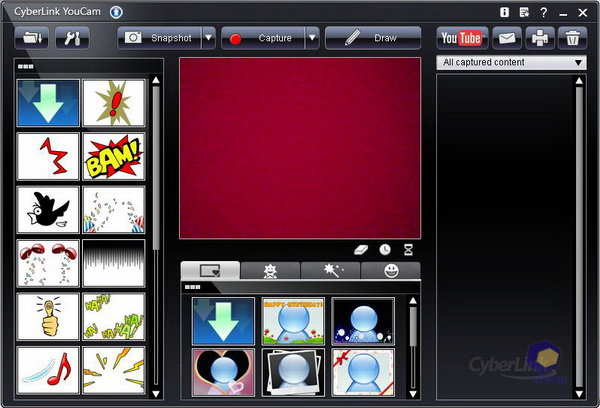Click the clock timer icon below the preview
The image size is (600, 408).
385,249
